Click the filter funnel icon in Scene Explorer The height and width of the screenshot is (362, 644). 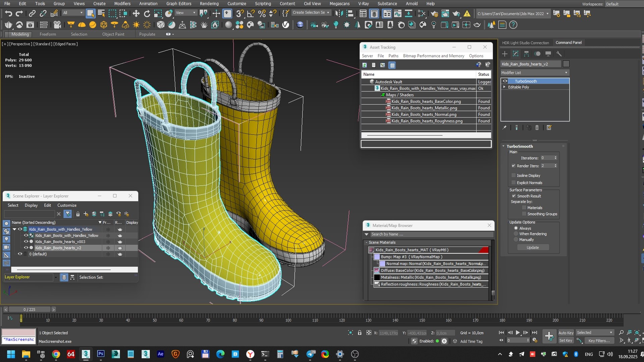tap(68, 214)
